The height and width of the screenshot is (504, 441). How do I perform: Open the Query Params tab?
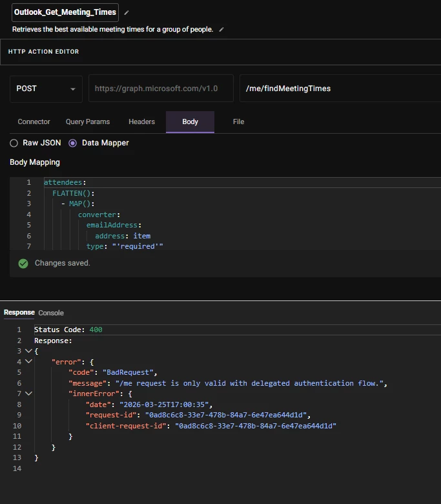(88, 122)
